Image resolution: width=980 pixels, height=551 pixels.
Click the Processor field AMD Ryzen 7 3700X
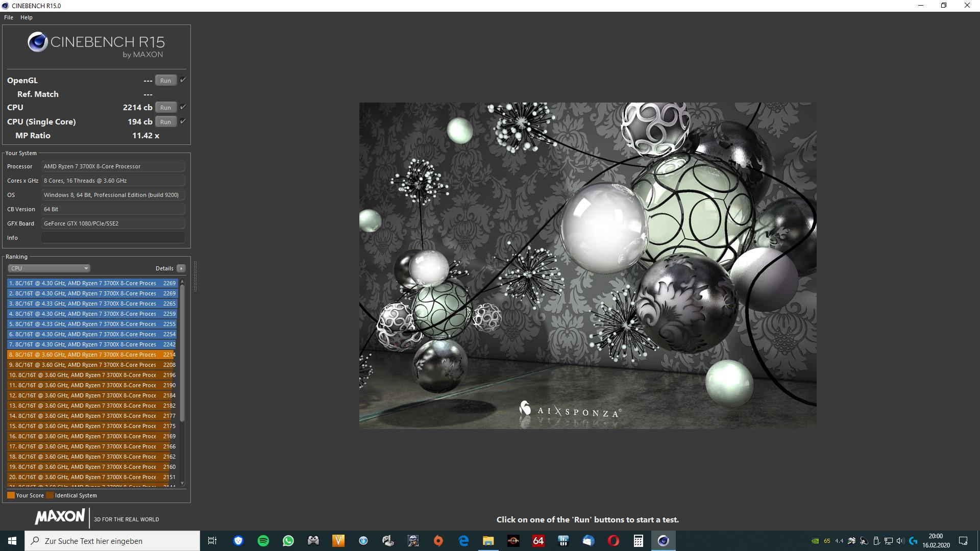113,166
